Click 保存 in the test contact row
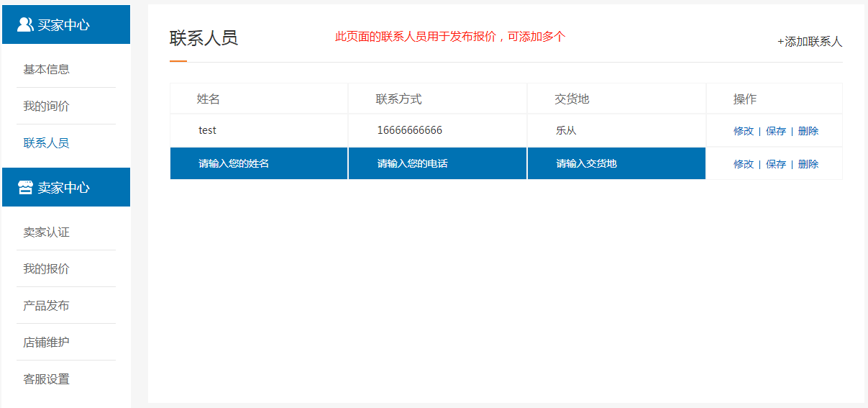This screenshot has width=868, height=408. 776,131
